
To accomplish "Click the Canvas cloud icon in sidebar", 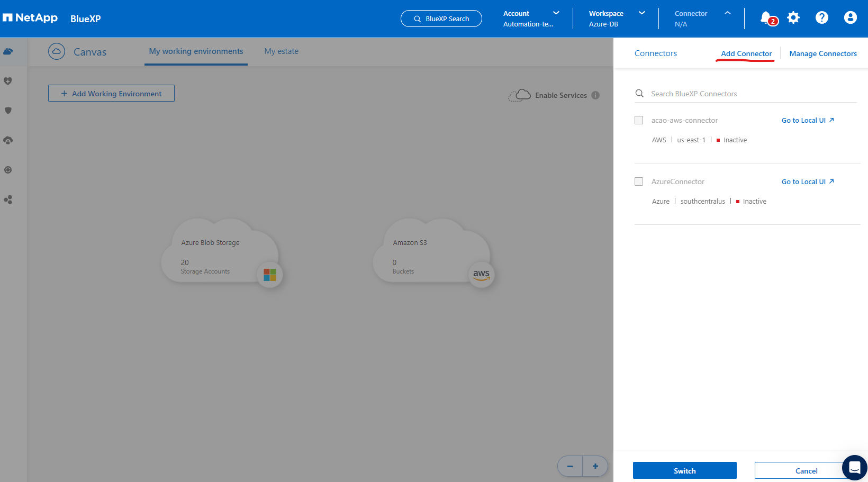I will pyautogui.click(x=8, y=52).
